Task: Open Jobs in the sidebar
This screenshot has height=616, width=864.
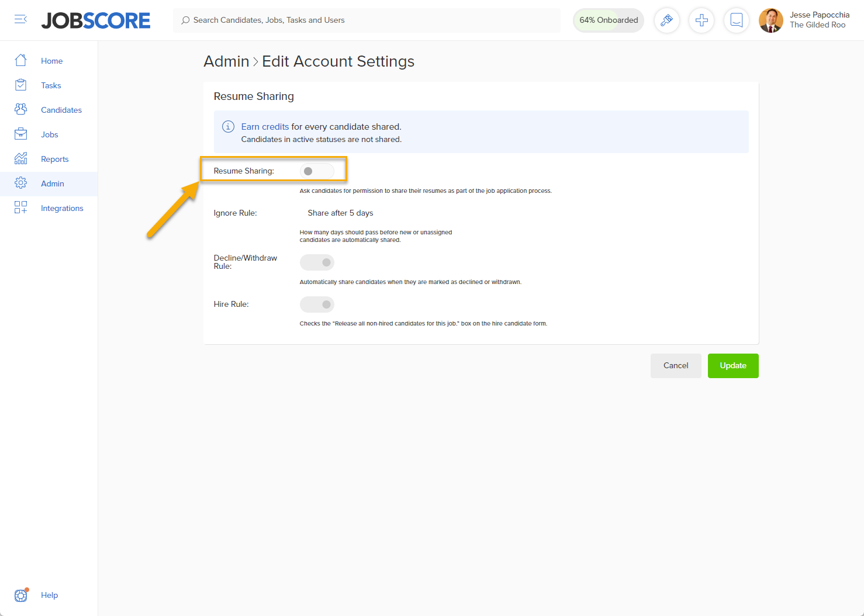Action: pyautogui.click(x=50, y=134)
